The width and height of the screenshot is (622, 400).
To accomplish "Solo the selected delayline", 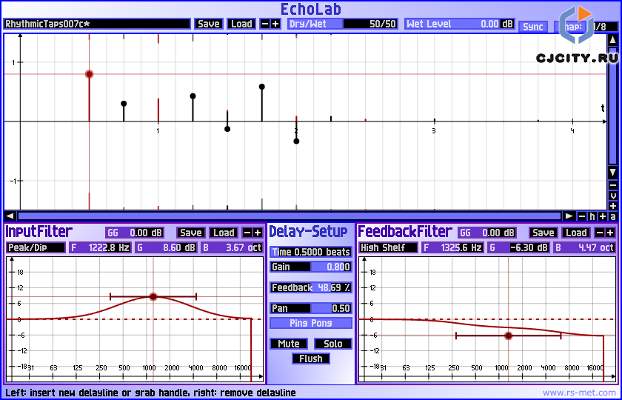I will tap(333, 344).
